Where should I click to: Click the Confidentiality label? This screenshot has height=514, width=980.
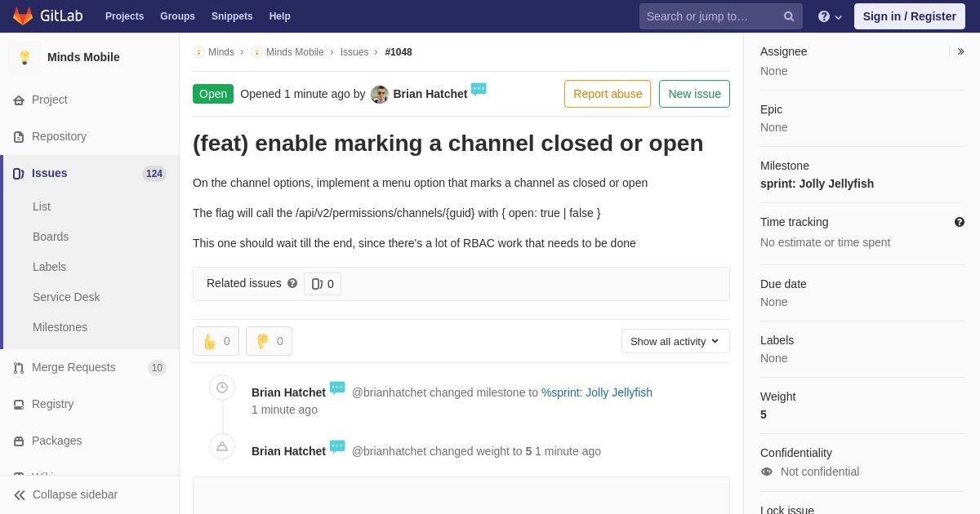click(x=796, y=453)
